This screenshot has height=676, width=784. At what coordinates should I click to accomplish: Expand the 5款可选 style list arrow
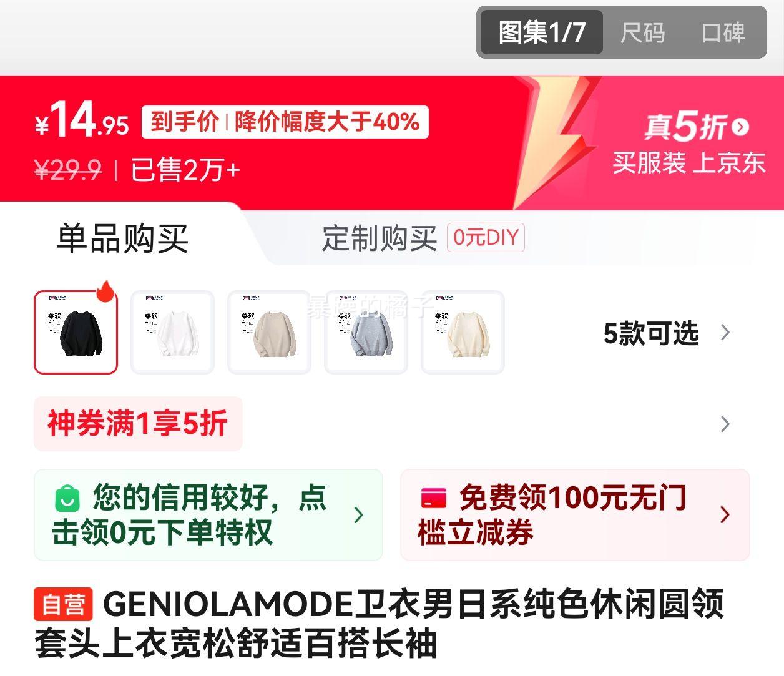tap(725, 333)
